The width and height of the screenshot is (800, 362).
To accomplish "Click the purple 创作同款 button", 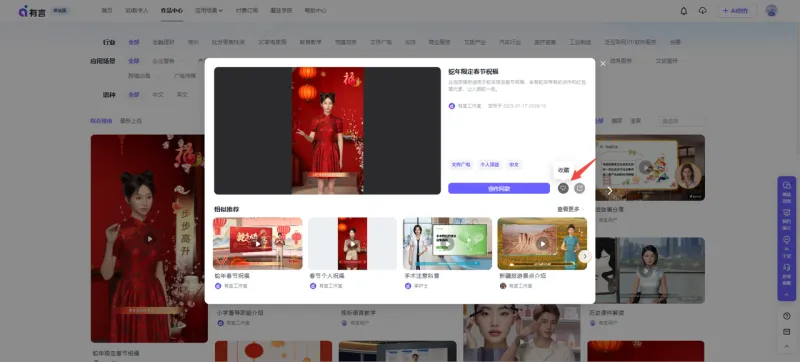I will pos(499,189).
